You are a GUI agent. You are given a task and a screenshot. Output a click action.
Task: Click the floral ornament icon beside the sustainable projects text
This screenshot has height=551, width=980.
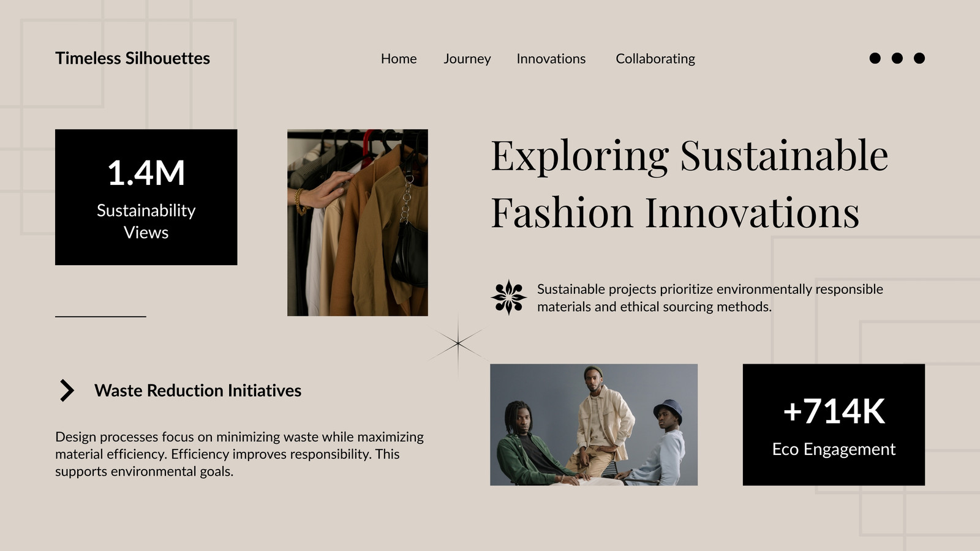click(x=508, y=298)
